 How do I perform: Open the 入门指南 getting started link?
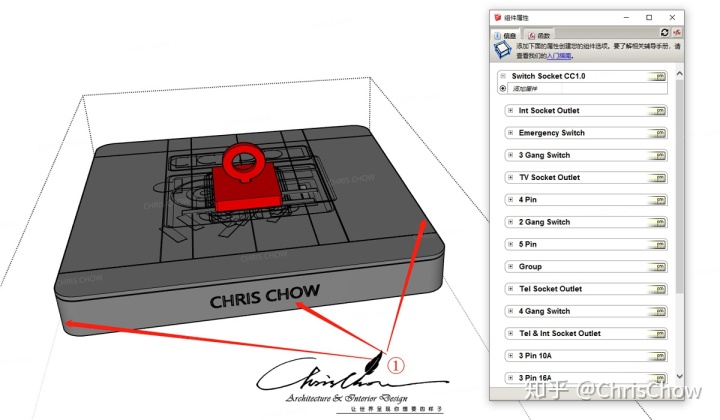point(559,56)
